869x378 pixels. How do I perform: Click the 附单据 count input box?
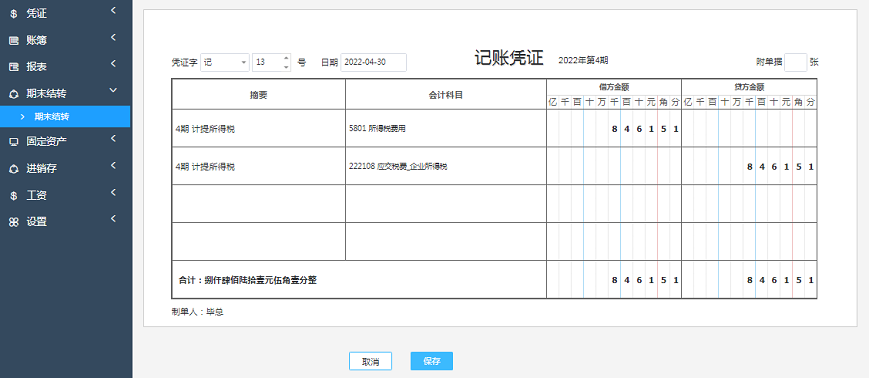(x=796, y=63)
